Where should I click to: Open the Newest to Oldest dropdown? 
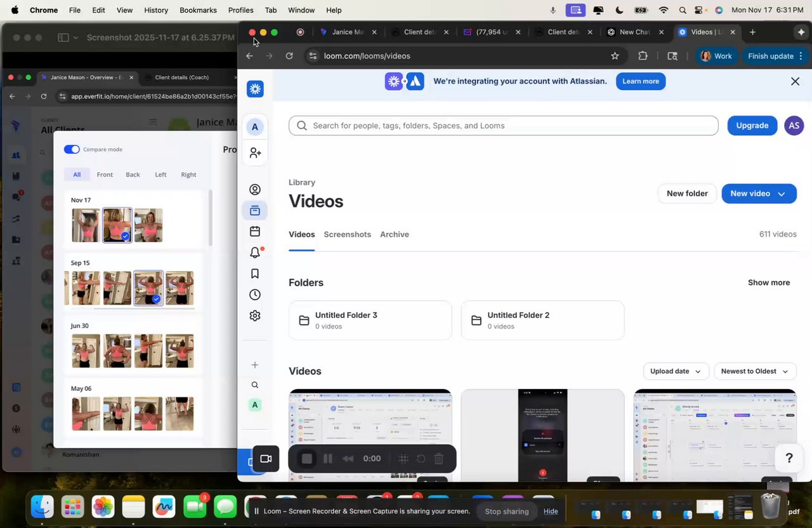754,371
